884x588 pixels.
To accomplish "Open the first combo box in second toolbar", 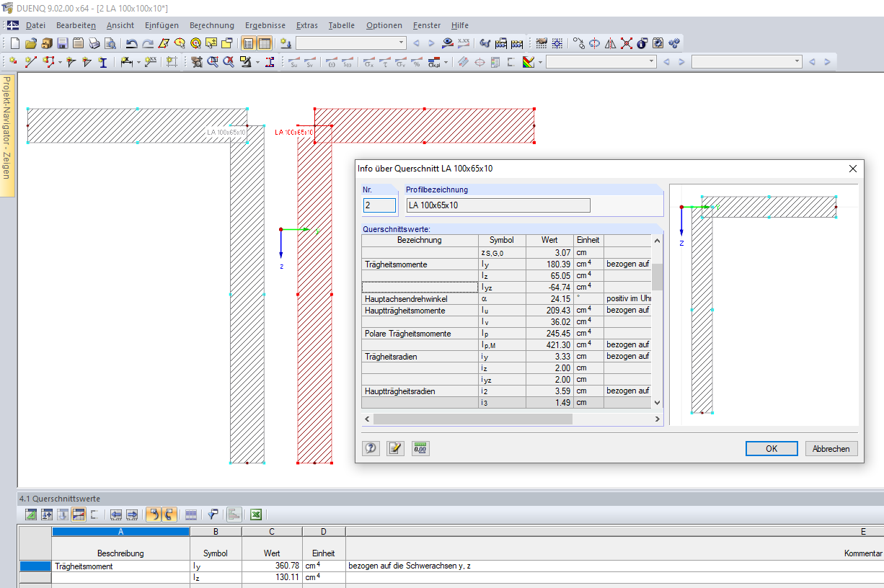I will click(601, 62).
